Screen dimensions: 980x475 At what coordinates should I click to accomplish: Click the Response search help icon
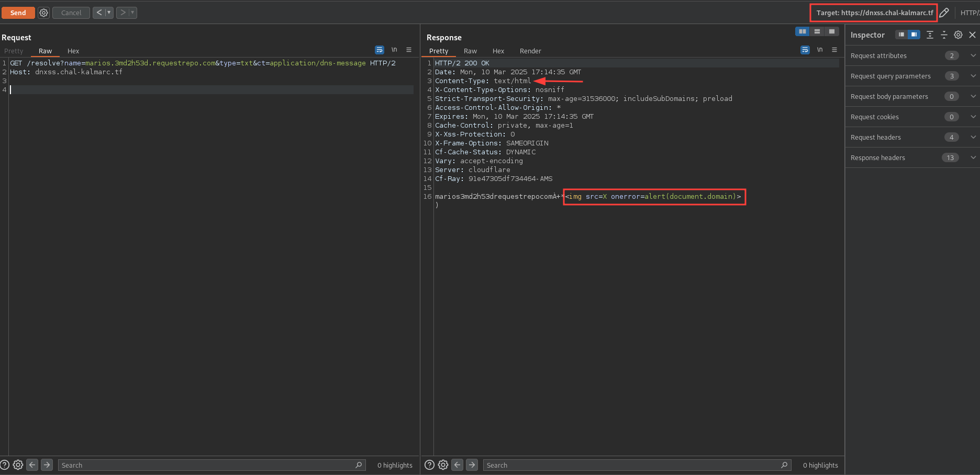(x=429, y=465)
